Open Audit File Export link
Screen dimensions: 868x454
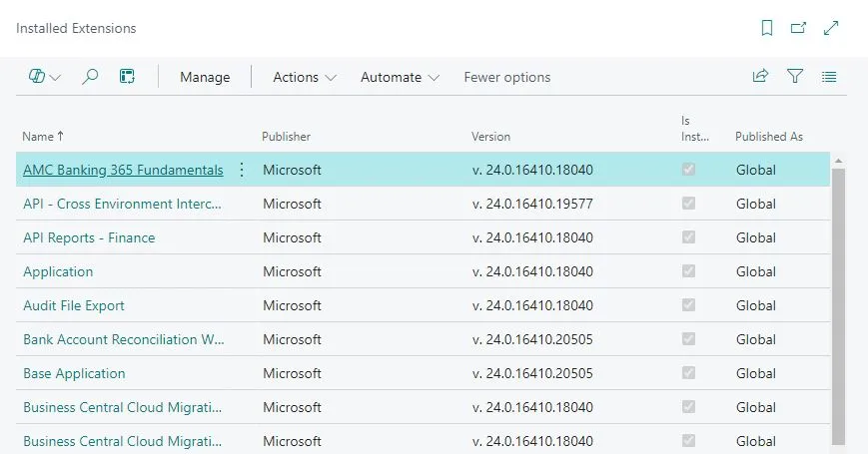[74, 305]
